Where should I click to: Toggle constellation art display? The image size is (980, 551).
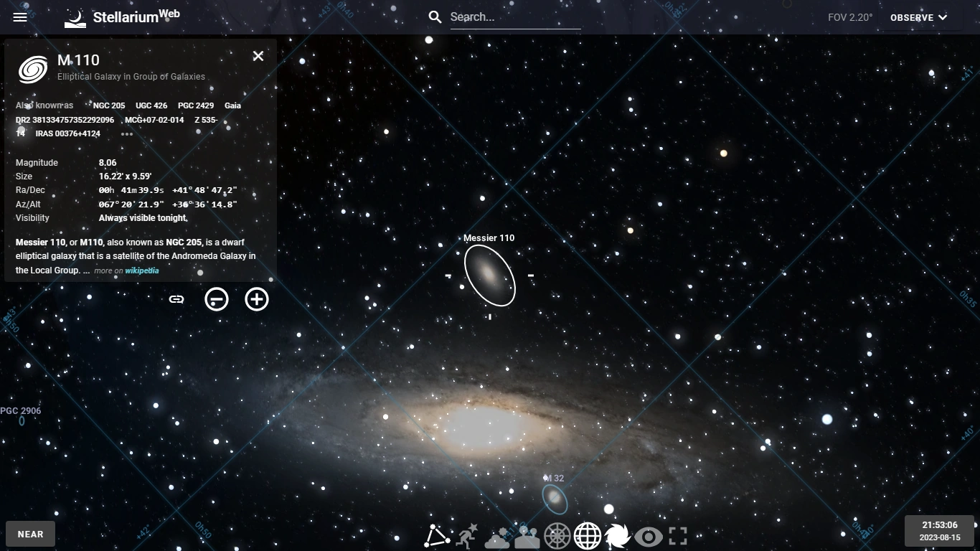[x=467, y=536]
